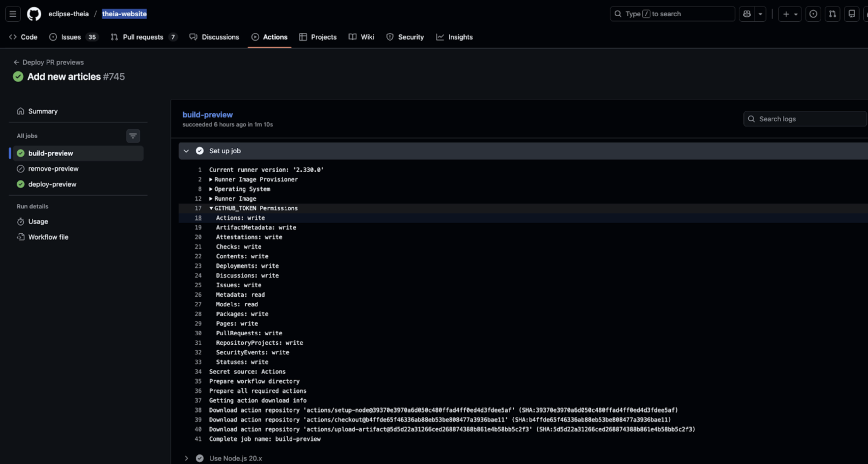Screen dimensions: 868x464
Task: Click the filter jobs icon button
Action: (x=133, y=136)
